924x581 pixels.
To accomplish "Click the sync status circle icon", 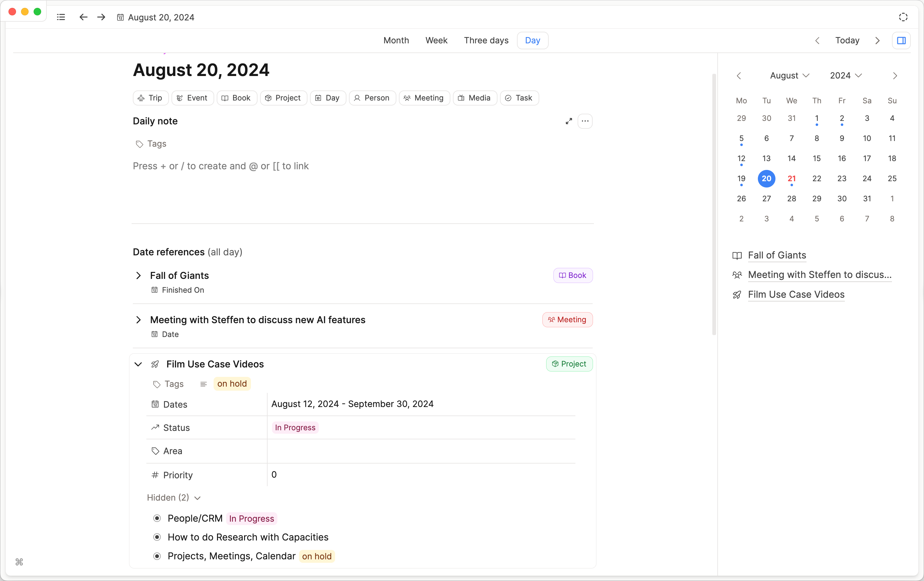I will pyautogui.click(x=903, y=17).
